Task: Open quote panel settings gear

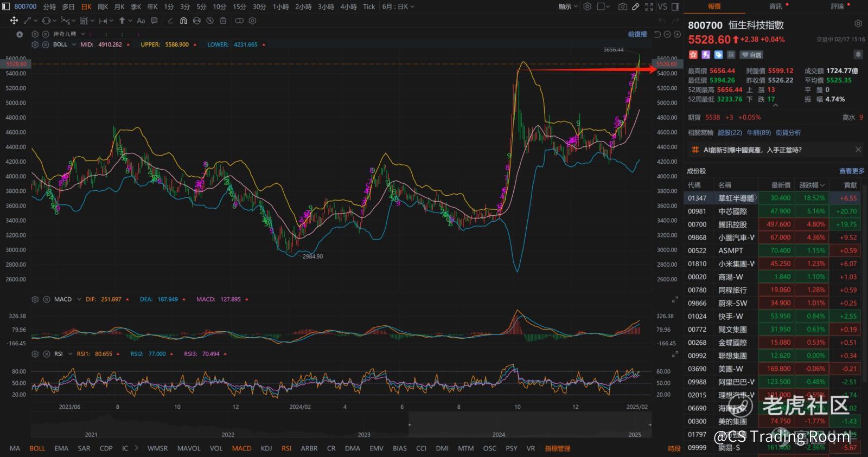Action: coord(858,24)
